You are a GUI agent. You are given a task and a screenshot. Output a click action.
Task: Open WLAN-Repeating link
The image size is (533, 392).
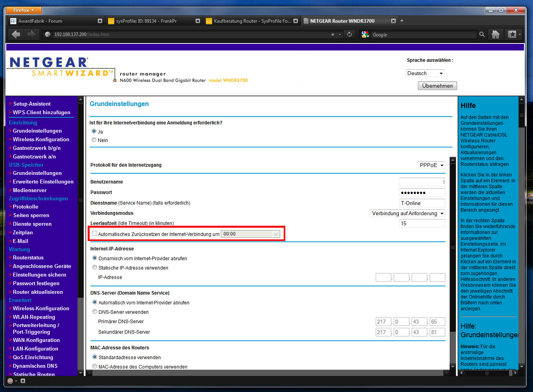click(34, 317)
